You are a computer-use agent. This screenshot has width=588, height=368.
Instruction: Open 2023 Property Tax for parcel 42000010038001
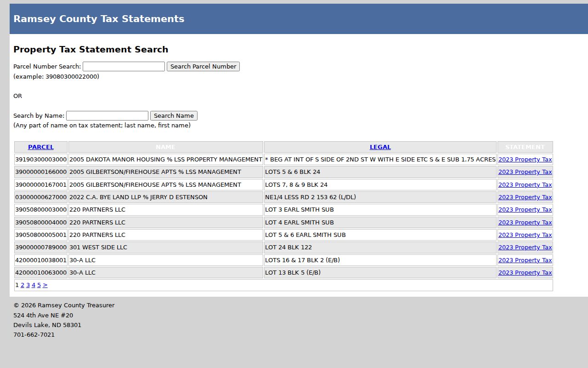point(525,260)
